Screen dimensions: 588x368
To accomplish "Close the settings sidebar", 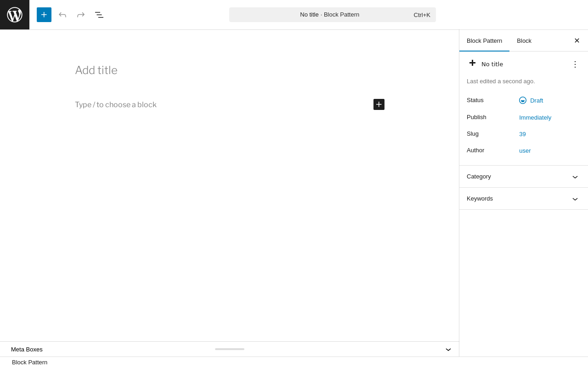I will (x=577, y=40).
